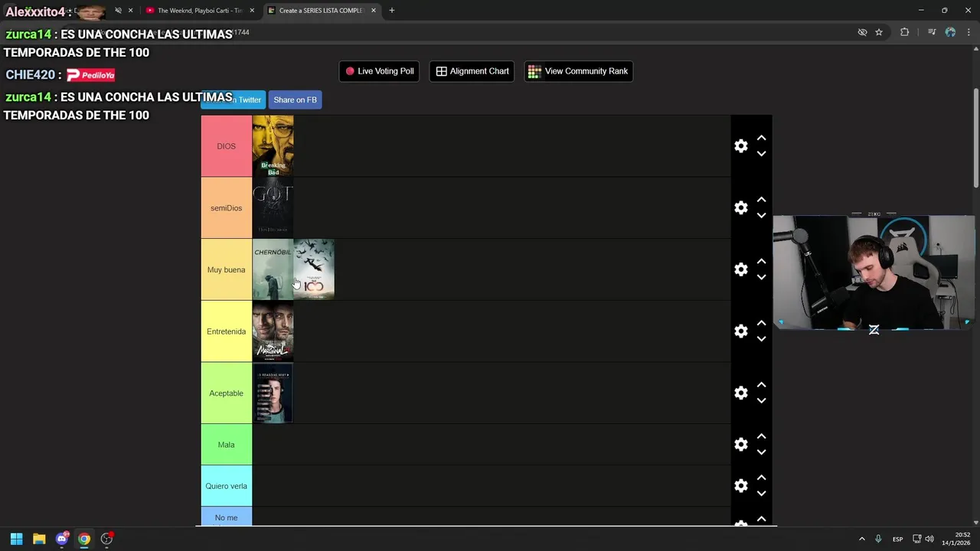Image resolution: width=980 pixels, height=551 pixels.
Task: Move Quiero verla tier up with arrow
Action: [761, 478]
